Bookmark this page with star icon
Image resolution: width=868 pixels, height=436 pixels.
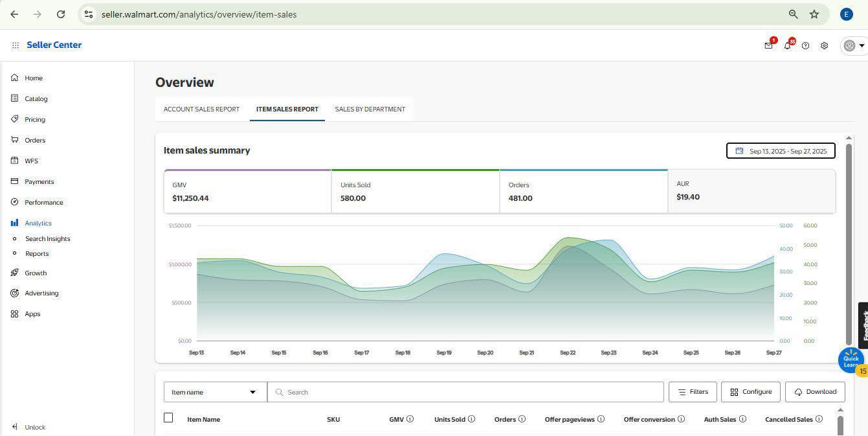[814, 14]
